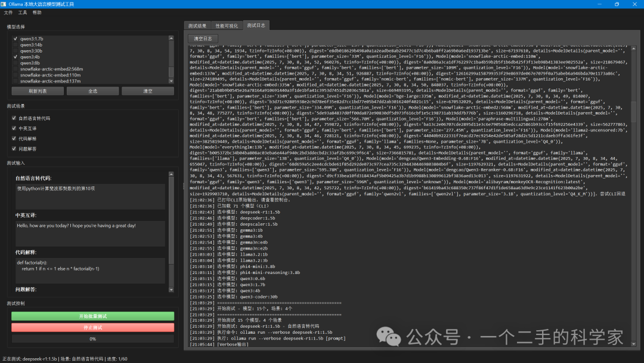Click the Ollama app icon in title bar

click(x=4, y=4)
